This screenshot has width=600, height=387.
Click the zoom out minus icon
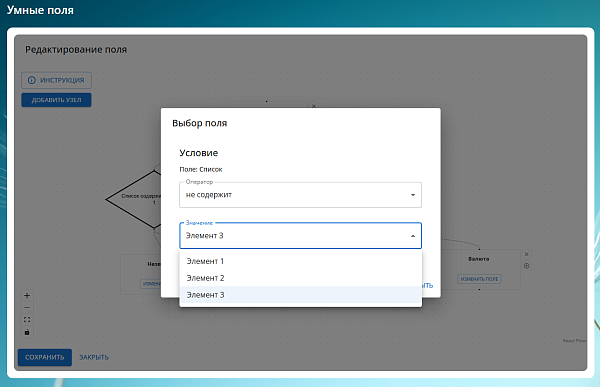click(x=27, y=308)
